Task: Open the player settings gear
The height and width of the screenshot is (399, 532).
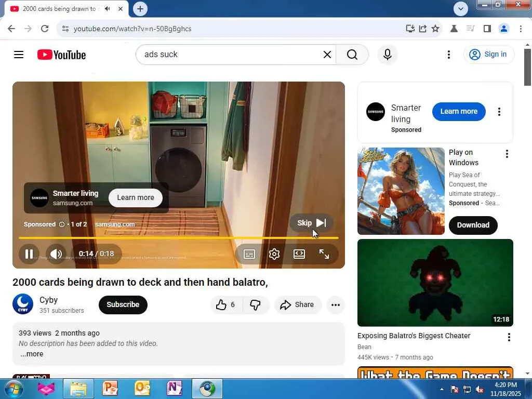Action: (x=274, y=254)
